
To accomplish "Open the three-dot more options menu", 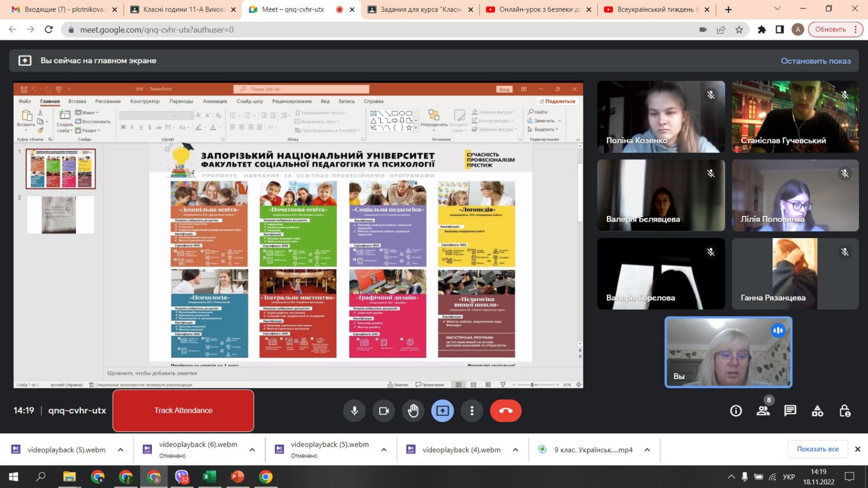I will coord(472,411).
